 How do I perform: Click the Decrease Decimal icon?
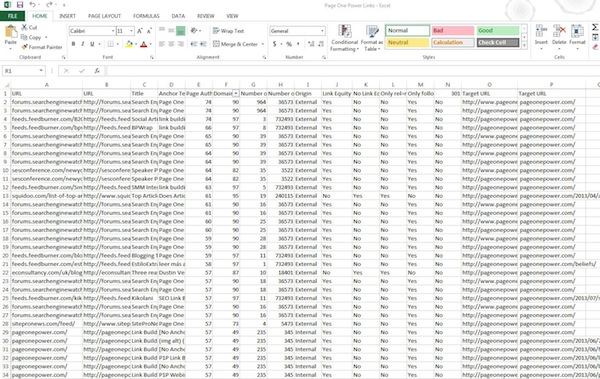coord(321,44)
